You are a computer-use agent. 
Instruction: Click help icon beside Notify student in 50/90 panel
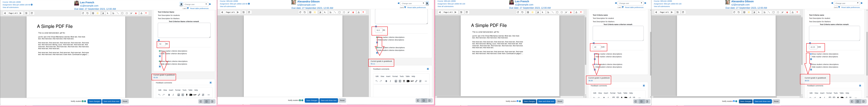[x=85, y=101]
